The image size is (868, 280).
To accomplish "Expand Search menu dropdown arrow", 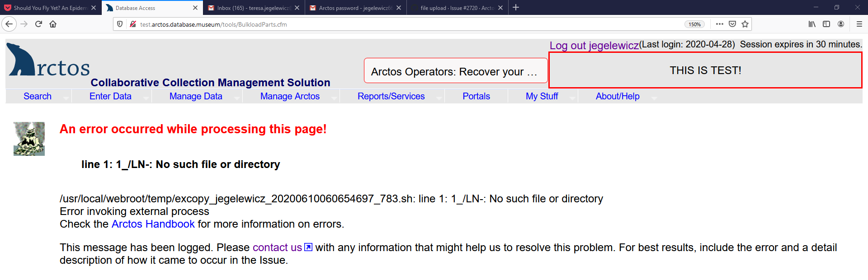I will [66, 98].
